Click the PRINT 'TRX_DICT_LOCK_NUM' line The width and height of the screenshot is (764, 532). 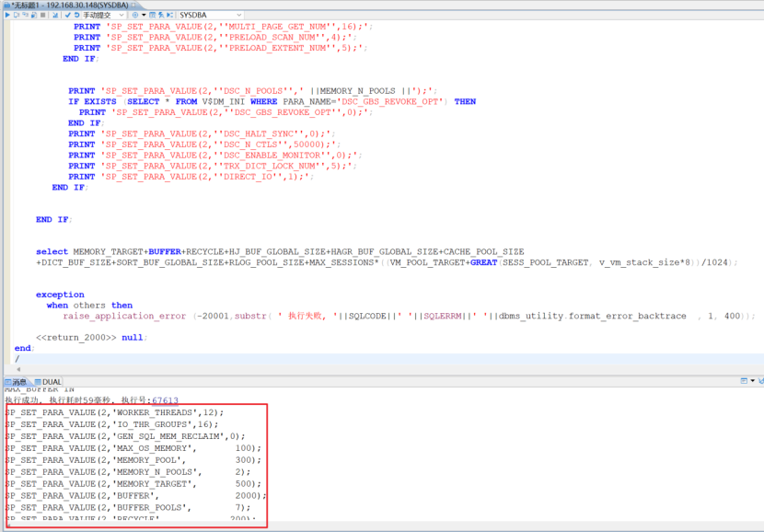(213, 166)
